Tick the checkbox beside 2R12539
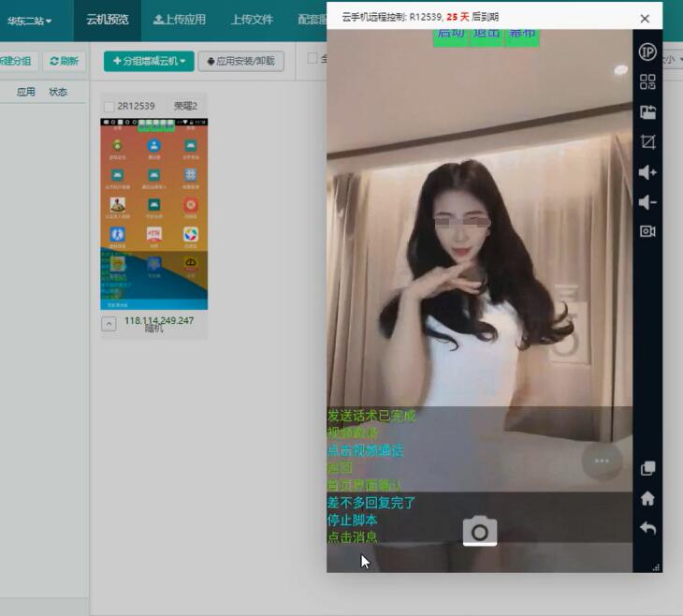683x616 pixels. point(109,107)
